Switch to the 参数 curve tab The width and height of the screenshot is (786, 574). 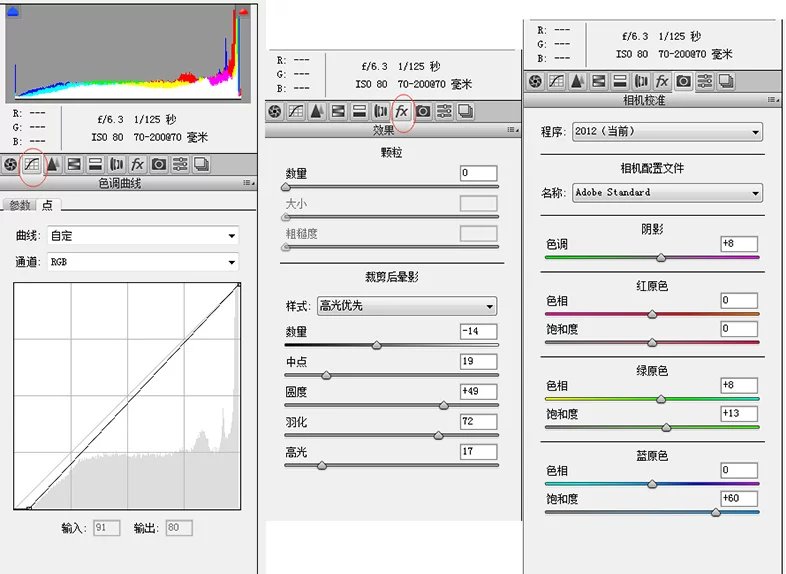tap(20, 205)
